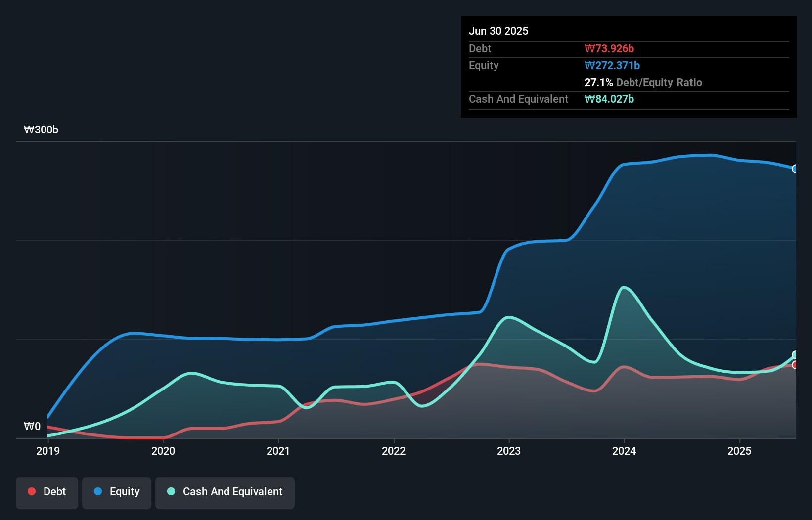Image resolution: width=812 pixels, height=520 pixels.
Task: Select the blue Equity endpoint marker
Action: coord(795,169)
